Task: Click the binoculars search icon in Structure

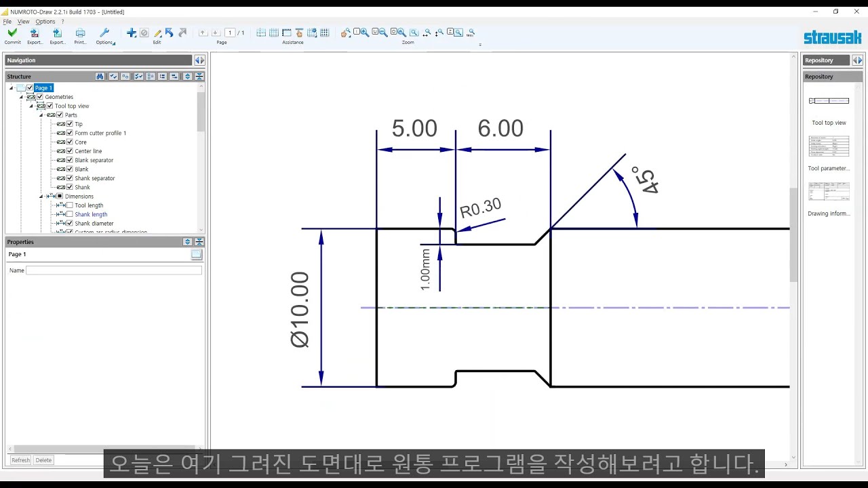Action: point(100,77)
